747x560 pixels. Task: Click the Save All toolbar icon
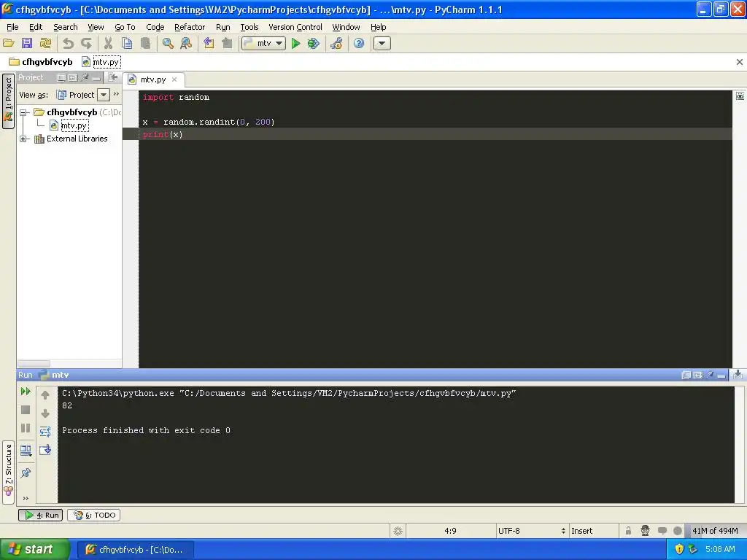pos(27,43)
